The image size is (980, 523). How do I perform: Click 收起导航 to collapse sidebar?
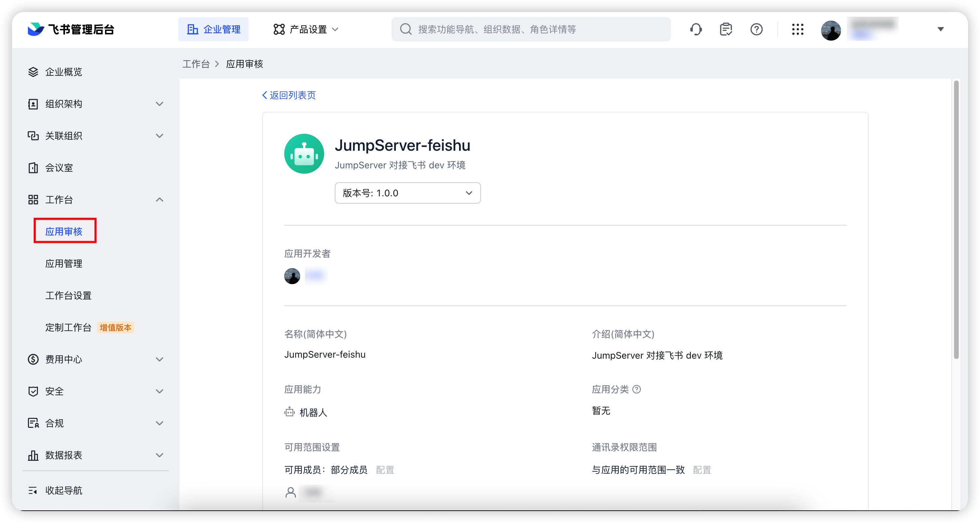point(56,490)
